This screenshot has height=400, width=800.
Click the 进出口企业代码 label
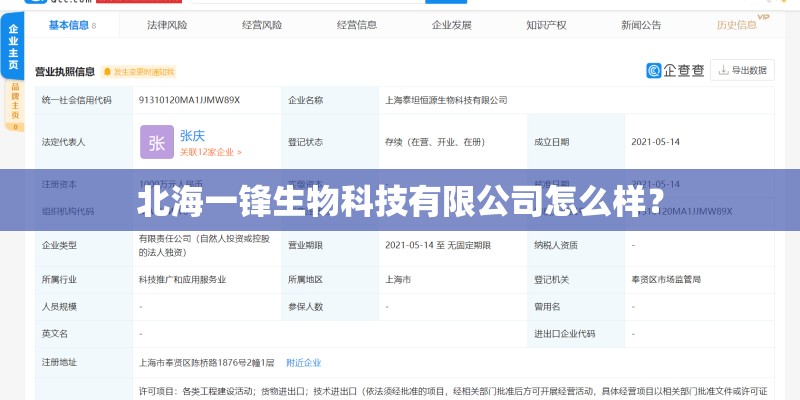tap(565, 334)
